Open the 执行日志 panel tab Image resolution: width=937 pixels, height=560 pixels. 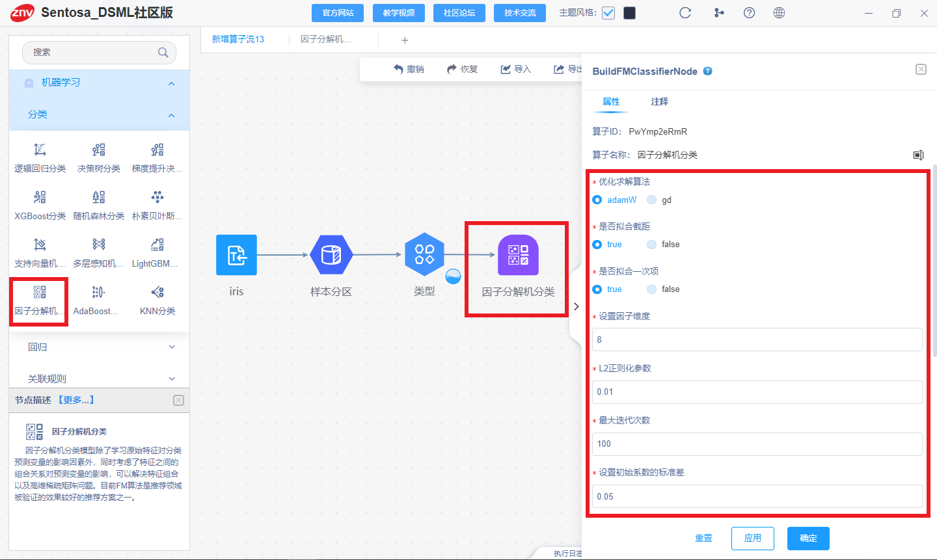[x=567, y=553]
